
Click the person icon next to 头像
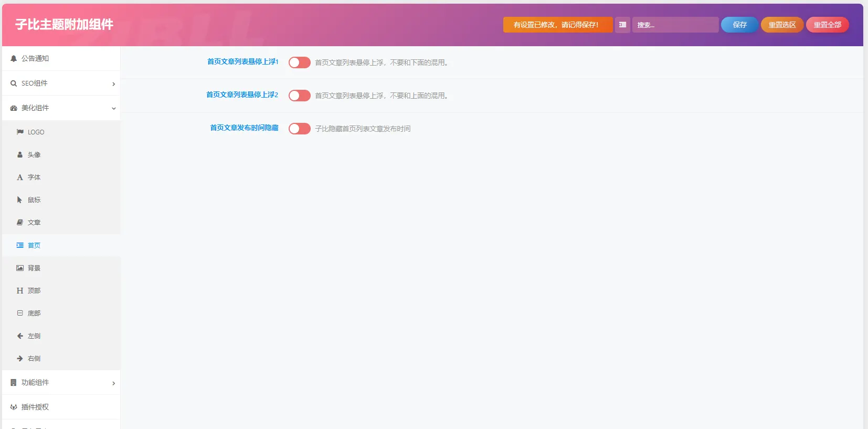(20, 154)
